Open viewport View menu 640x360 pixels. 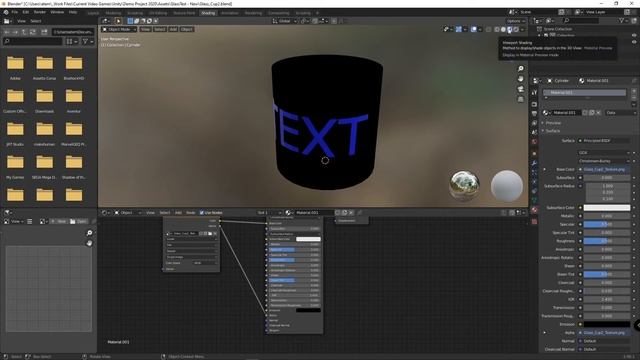click(x=145, y=29)
